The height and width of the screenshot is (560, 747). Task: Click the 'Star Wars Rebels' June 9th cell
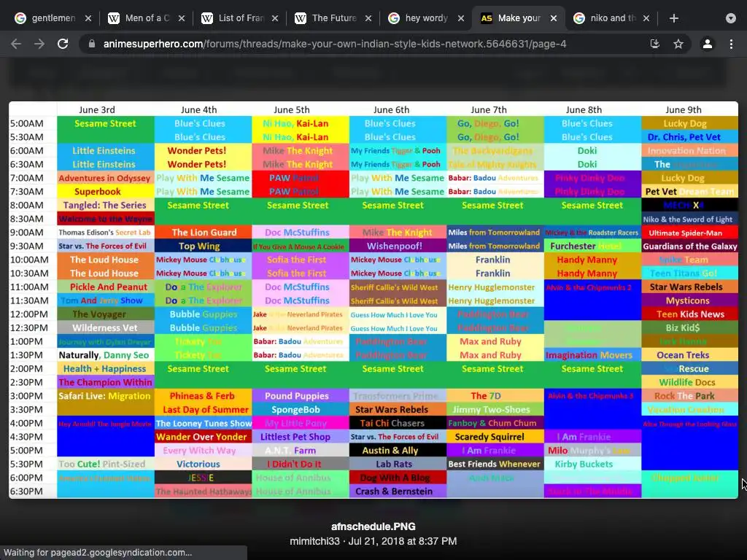690,287
